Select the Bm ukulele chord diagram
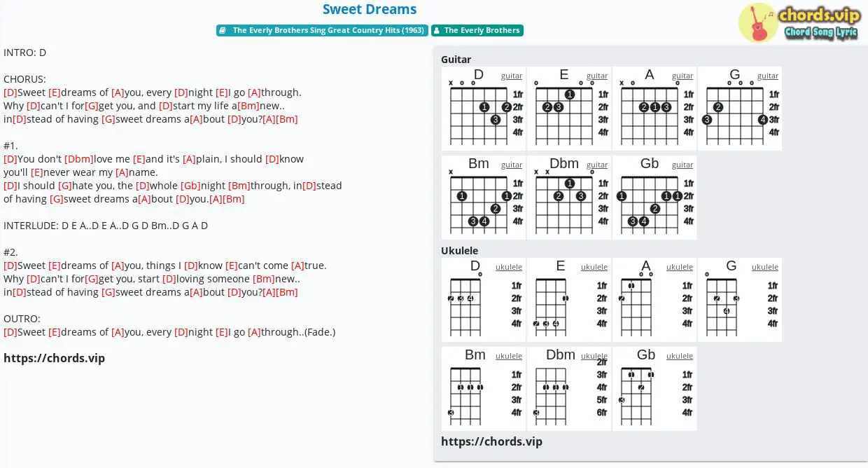Screen dimensions: 868x468 484,389
